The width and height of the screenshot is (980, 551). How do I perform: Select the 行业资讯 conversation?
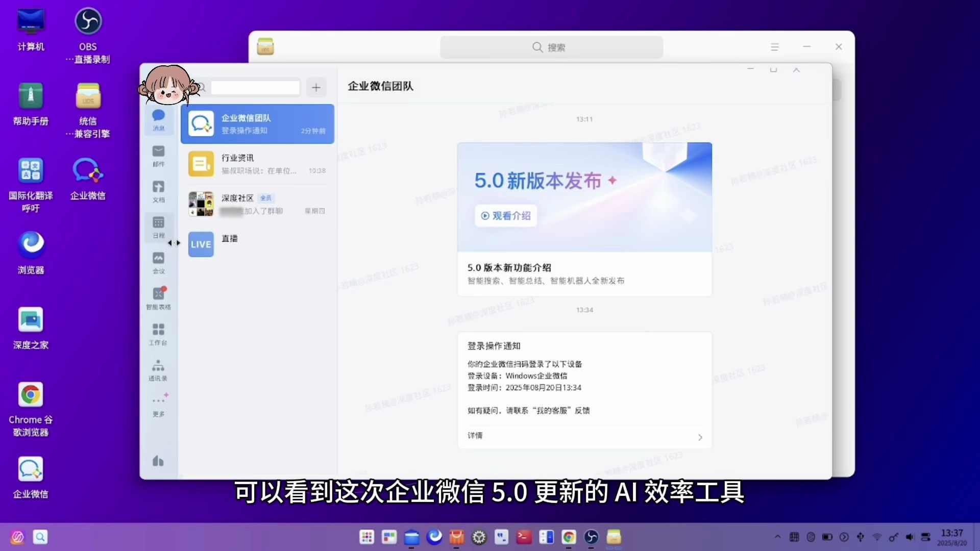coord(257,164)
